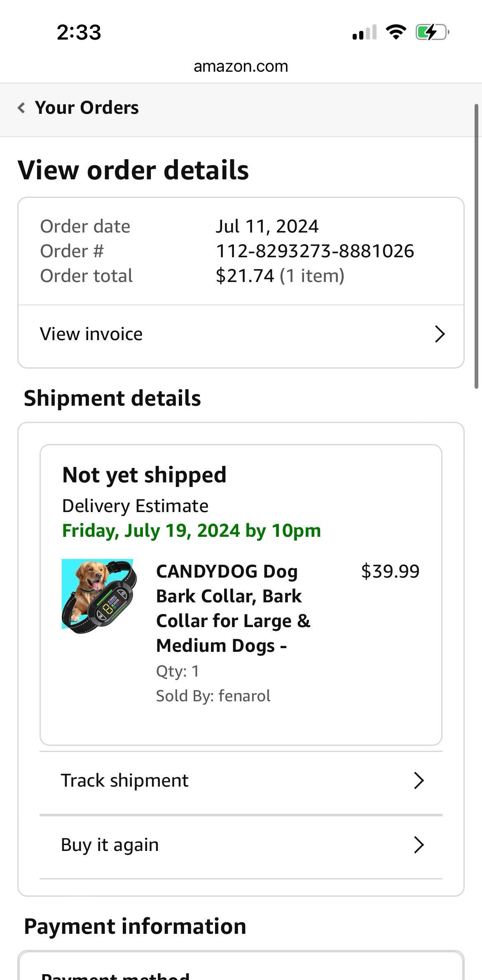Tap the amazon.com address bar
The height and width of the screenshot is (980, 482).
click(x=241, y=66)
